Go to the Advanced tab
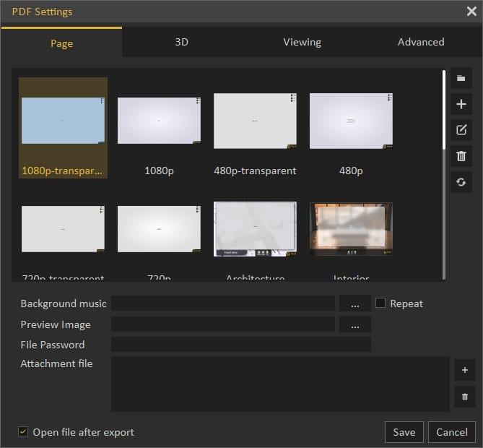Image resolution: width=483 pixels, height=448 pixels. tap(421, 43)
